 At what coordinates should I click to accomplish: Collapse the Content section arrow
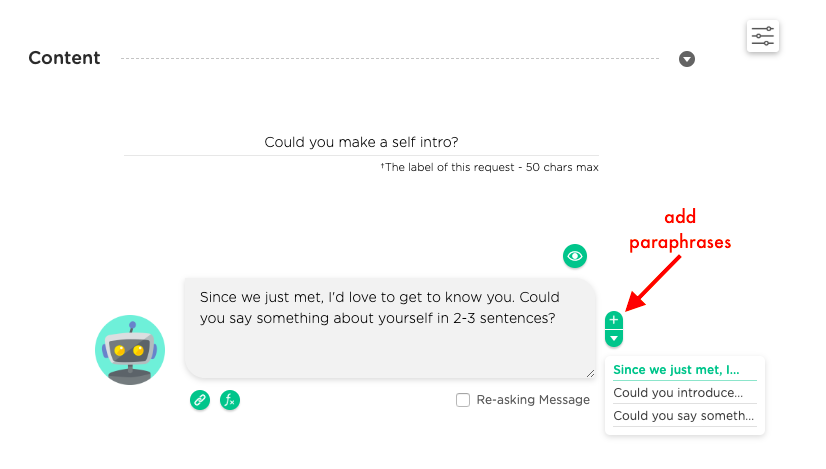coord(686,59)
